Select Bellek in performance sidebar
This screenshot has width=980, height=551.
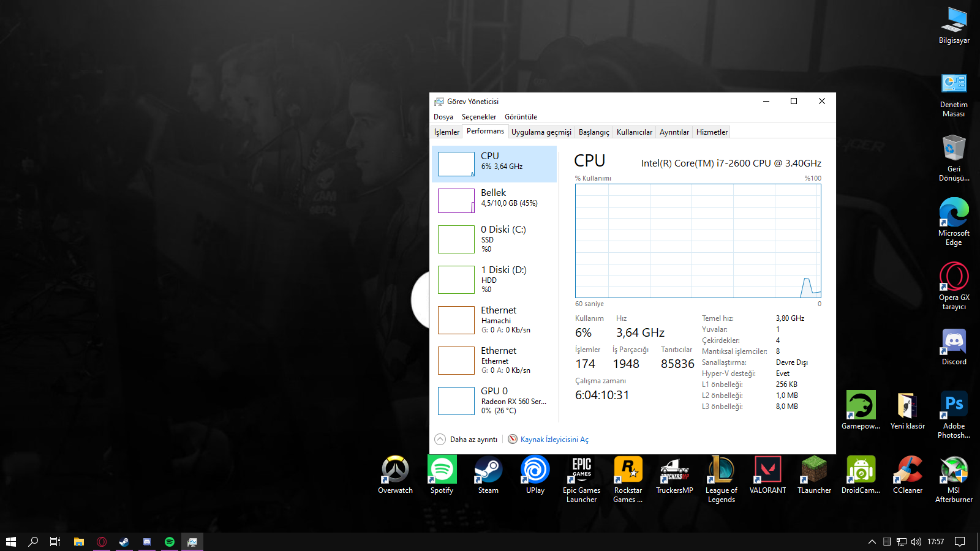(x=494, y=201)
